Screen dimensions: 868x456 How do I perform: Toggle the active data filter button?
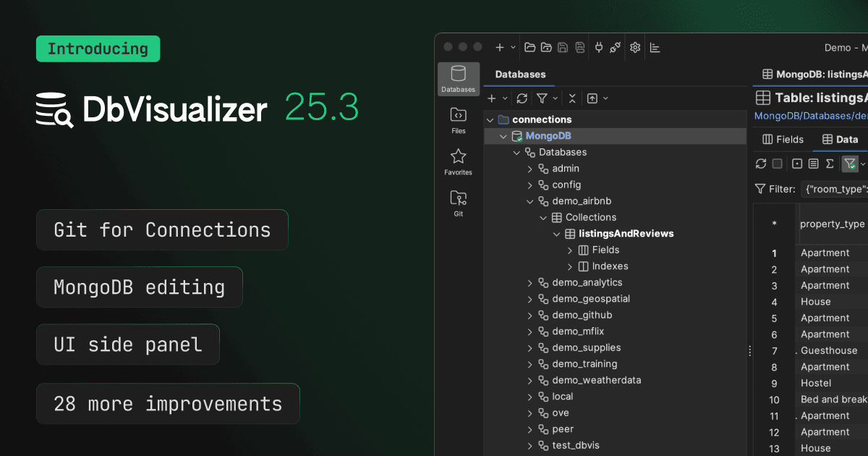850,164
